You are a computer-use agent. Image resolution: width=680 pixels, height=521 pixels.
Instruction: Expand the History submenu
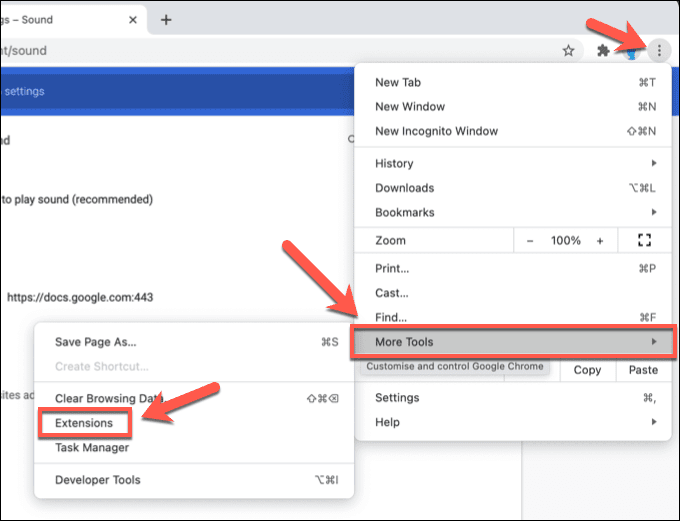coord(515,163)
